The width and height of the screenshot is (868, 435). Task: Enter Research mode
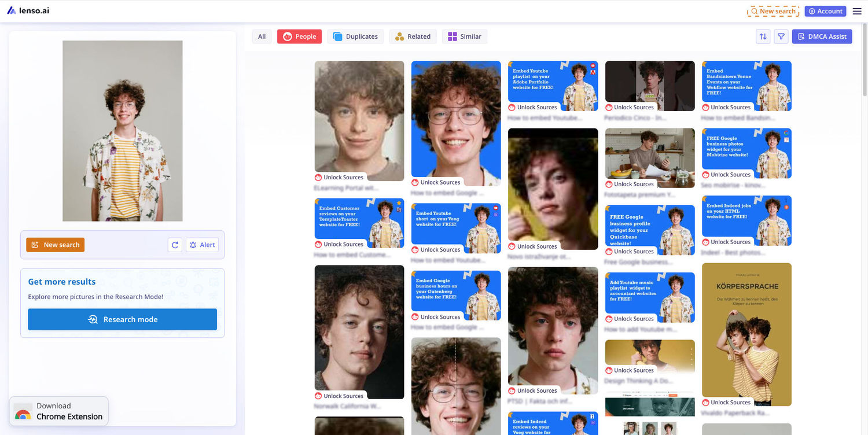point(123,319)
